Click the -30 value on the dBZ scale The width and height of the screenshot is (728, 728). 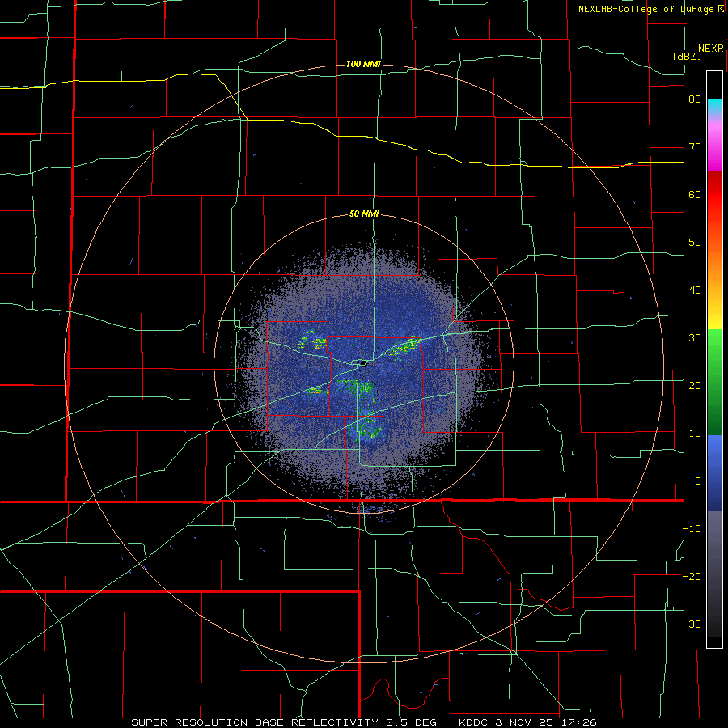click(x=692, y=624)
